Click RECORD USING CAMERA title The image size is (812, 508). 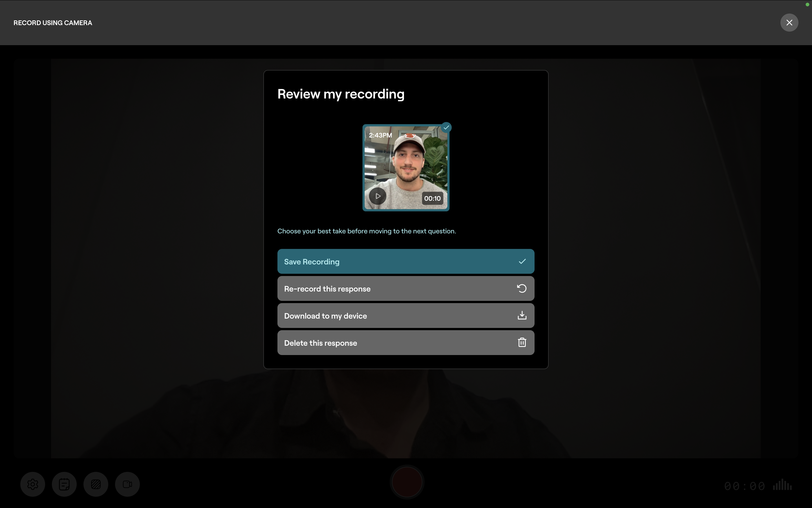(53, 23)
